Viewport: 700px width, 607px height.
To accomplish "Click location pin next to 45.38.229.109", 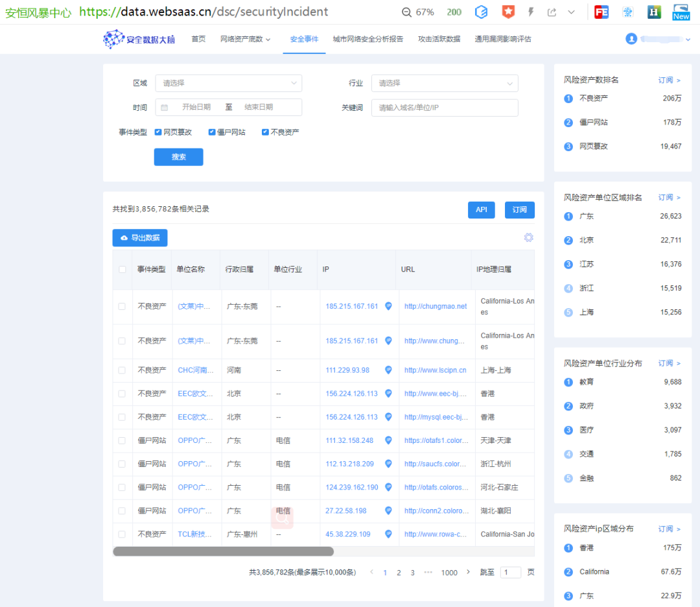I will click(388, 534).
